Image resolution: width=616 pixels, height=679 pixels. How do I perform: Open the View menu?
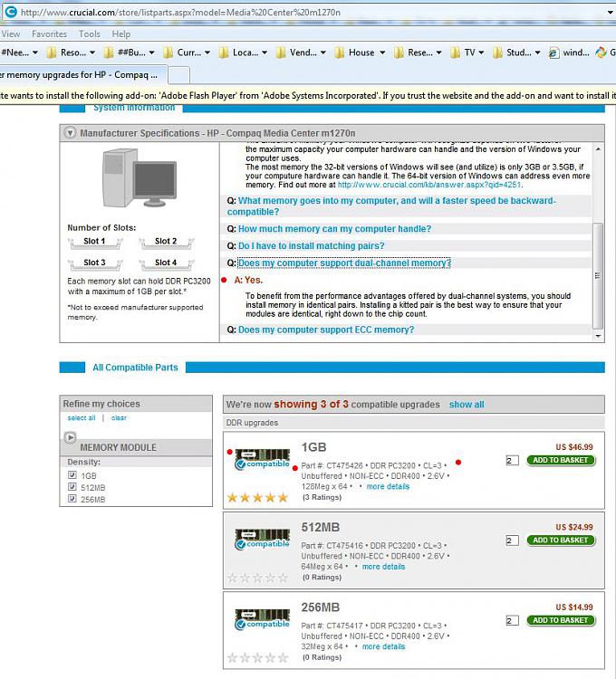pyautogui.click(x=10, y=33)
